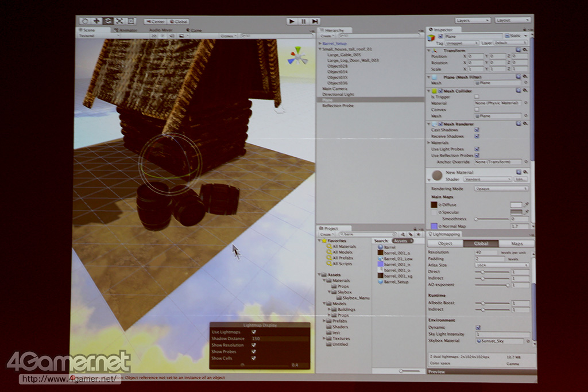This screenshot has height=392, width=588.
Task: Switch to the Game tab
Action: [x=194, y=30]
